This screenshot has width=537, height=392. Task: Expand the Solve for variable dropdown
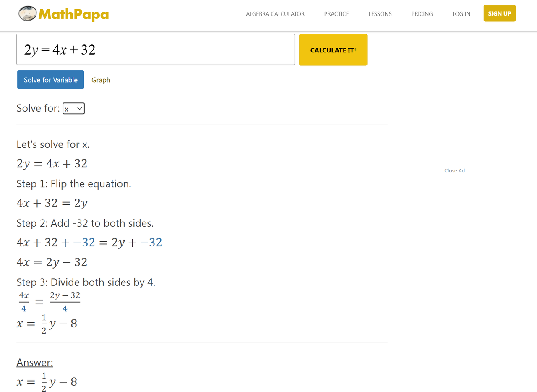tap(74, 108)
